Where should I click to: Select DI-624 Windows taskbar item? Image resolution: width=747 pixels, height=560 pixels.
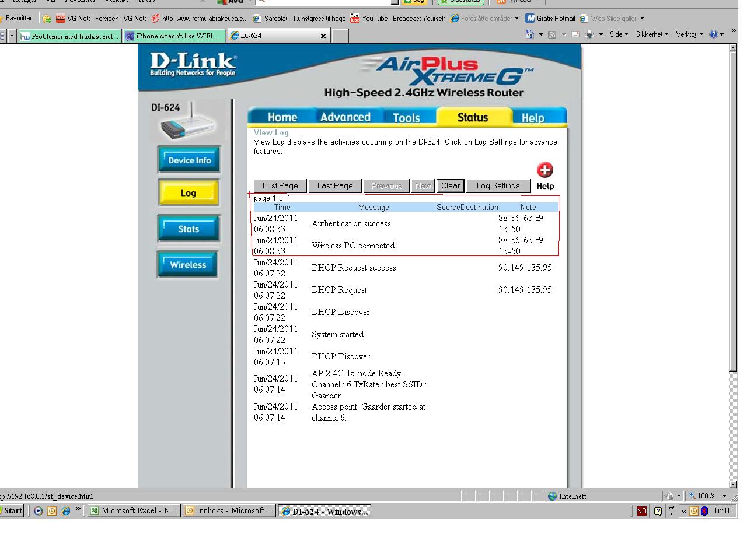click(x=324, y=511)
